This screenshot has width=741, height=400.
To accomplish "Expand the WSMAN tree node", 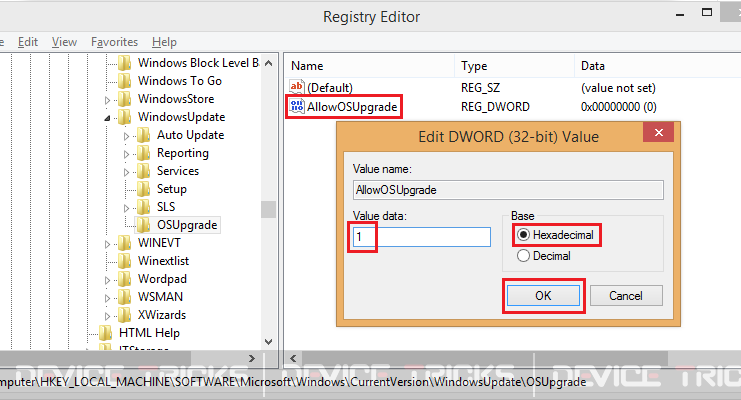I will (107, 298).
